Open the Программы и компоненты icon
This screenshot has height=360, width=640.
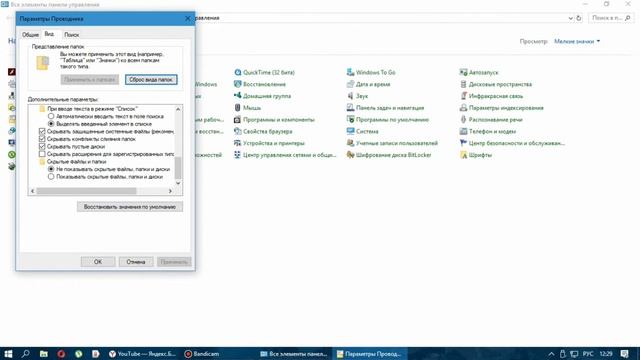tap(238, 120)
